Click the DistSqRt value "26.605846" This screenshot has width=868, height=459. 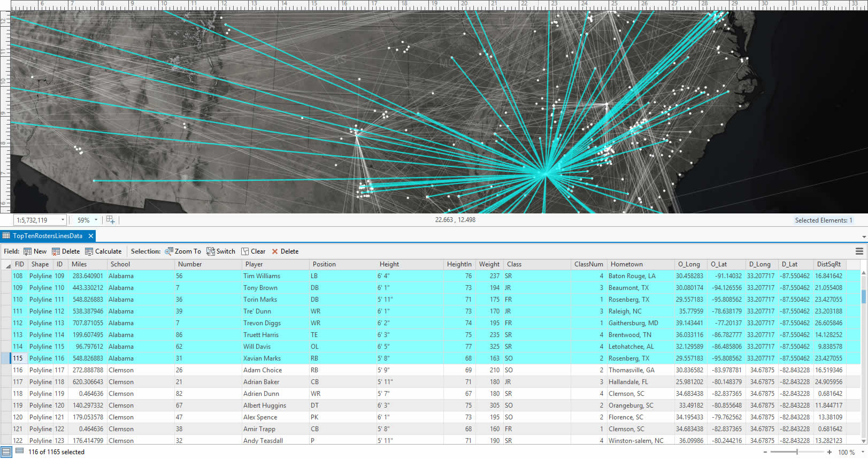click(829, 323)
